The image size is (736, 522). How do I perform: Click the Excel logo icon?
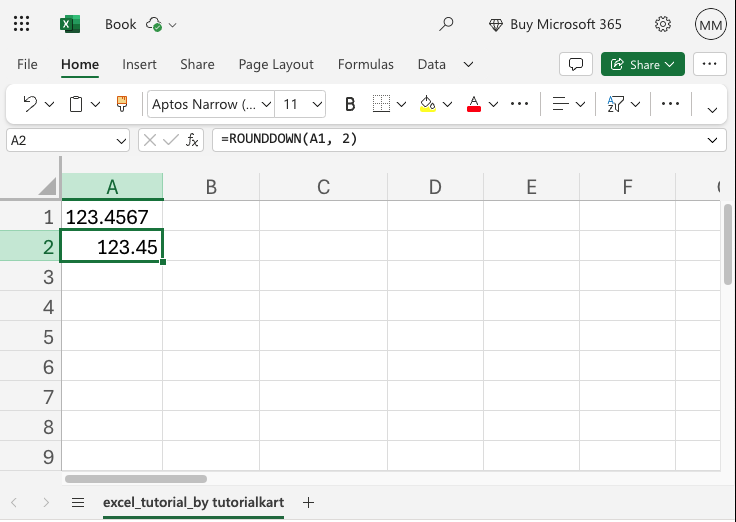70,24
